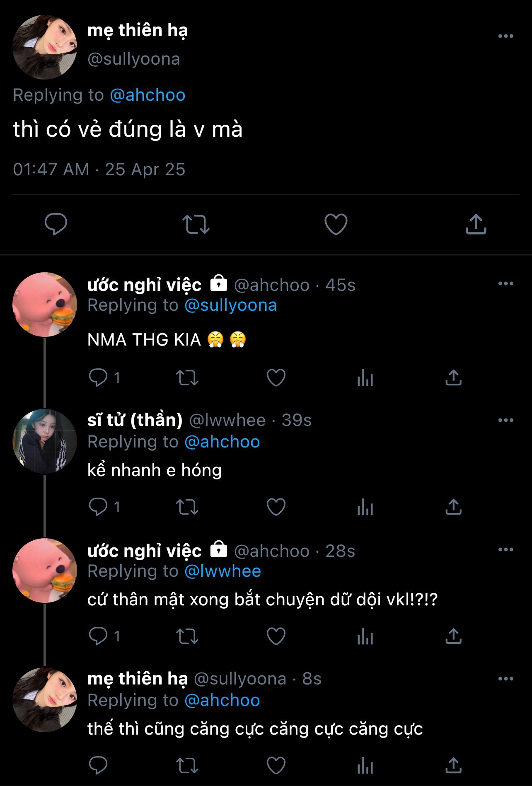The image size is (532, 786).
Task: Open replies on 'cứ thân mật xong' tweet
Action: click(98, 636)
